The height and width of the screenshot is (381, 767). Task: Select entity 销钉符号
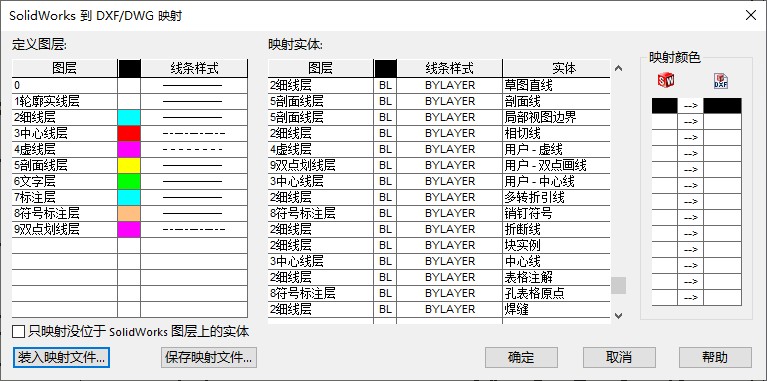pyautogui.click(x=557, y=213)
